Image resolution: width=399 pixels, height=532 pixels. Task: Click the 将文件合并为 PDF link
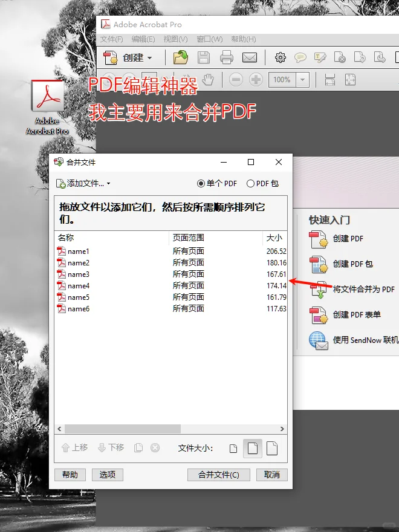click(x=364, y=290)
